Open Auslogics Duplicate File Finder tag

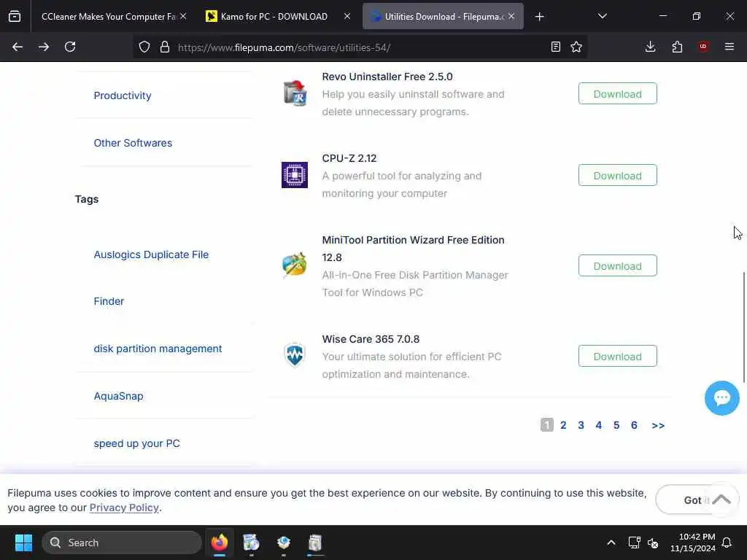(x=151, y=278)
